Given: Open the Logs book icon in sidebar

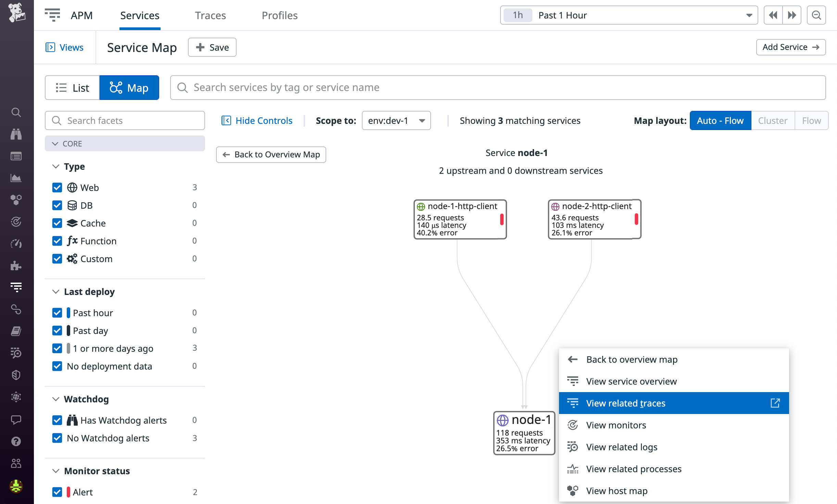Looking at the screenshot, I should point(16,331).
